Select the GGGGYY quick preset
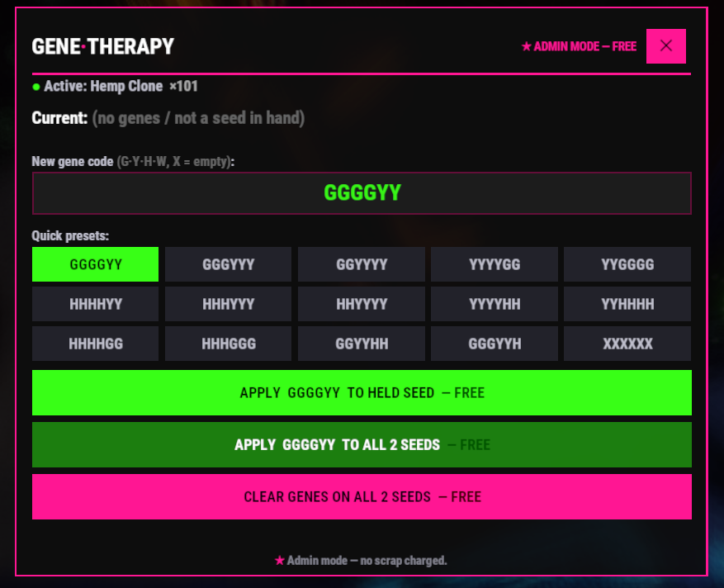Image resolution: width=724 pixels, height=588 pixels. pos(96,264)
